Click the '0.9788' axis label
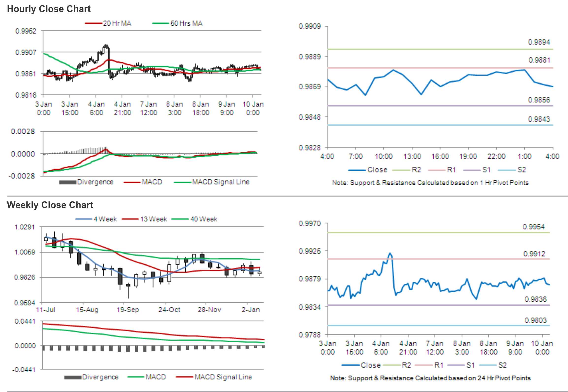The height and width of the screenshot is (392, 568). point(310,335)
